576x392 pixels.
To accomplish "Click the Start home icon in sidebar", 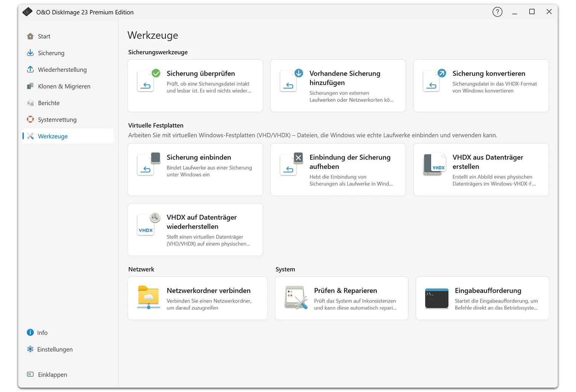I will point(30,36).
